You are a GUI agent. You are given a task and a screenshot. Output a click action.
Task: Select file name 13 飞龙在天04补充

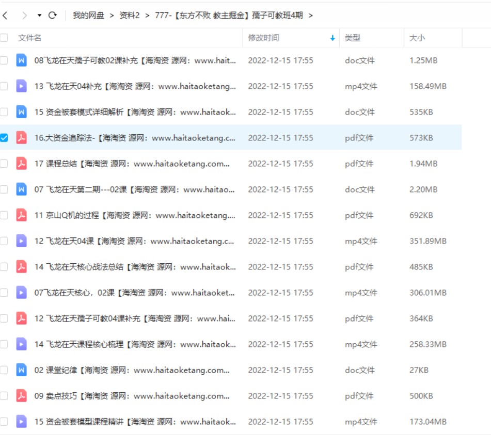click(x=135, y=86)
